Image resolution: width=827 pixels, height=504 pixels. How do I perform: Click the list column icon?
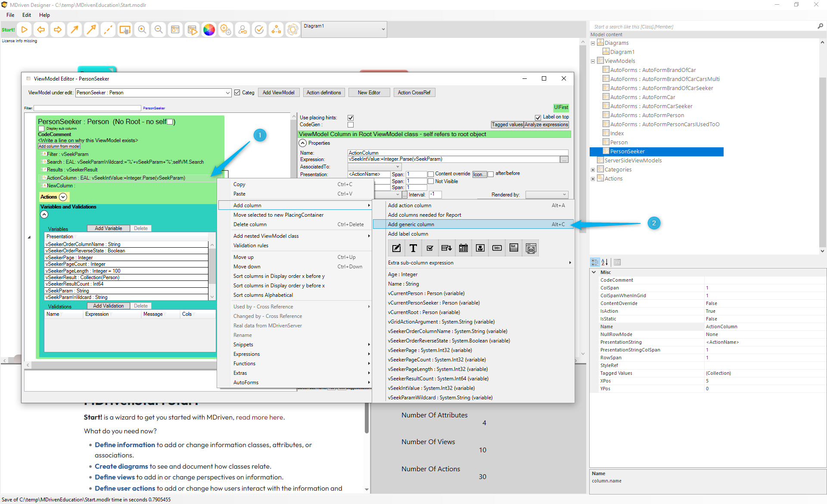[514, 248]
